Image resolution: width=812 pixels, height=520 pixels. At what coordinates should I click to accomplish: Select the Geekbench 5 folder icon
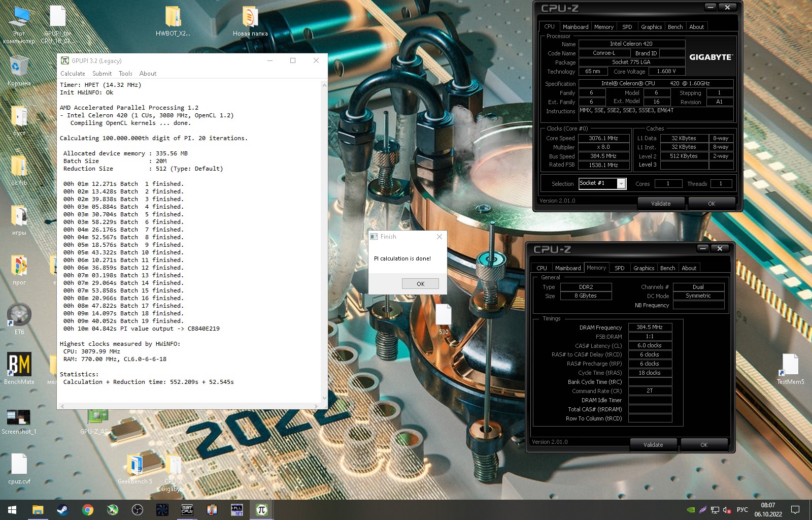135,468
